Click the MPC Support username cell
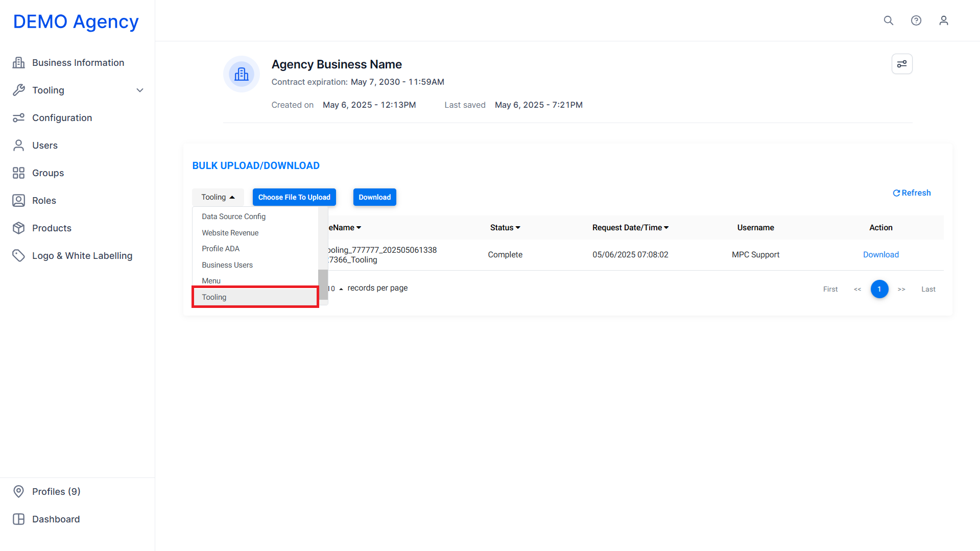This screenshot has height=551, width=980. coord(755,255)
